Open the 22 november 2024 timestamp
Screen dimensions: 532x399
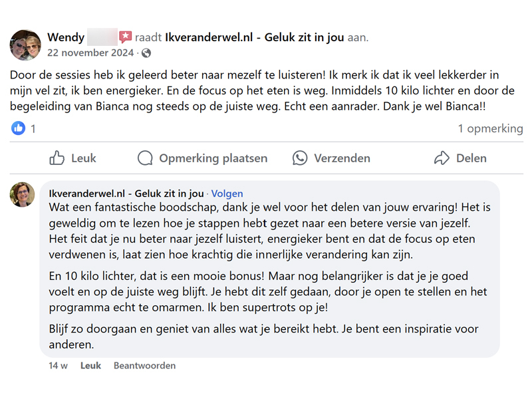click(x=90, y=53)
